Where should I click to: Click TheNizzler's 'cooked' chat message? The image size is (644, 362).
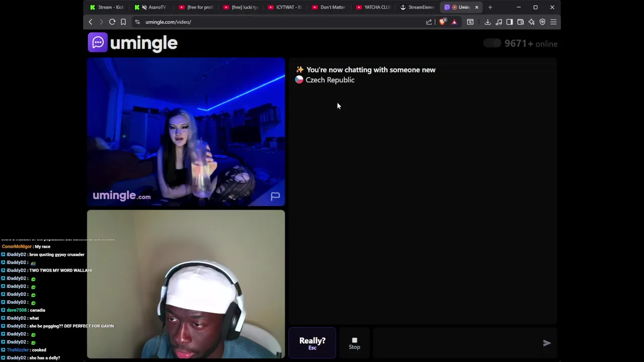[x=39, y=350]
